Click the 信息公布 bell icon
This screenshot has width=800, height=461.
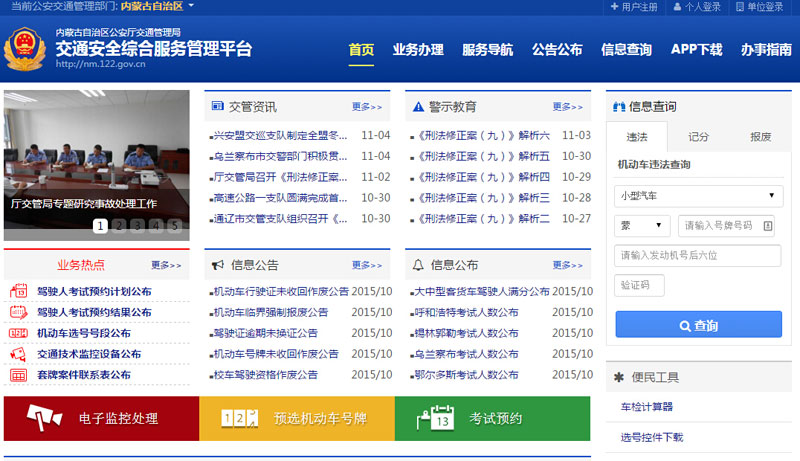418,265
